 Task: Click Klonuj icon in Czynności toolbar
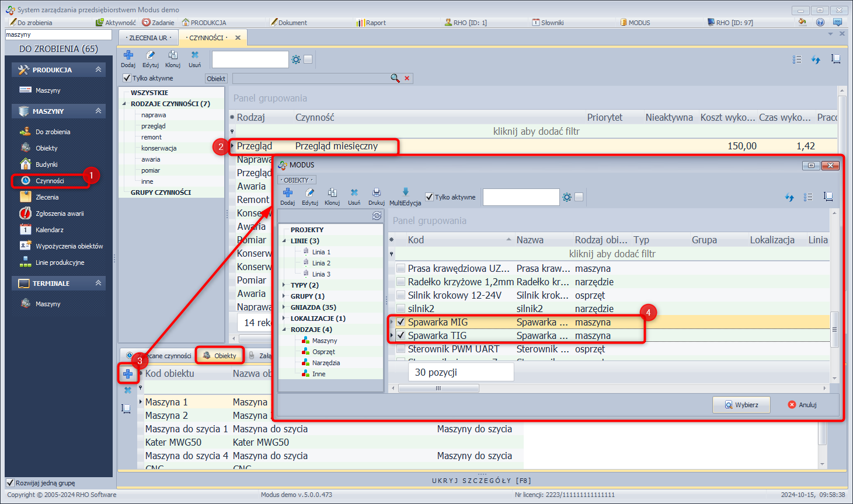pos(173,55)
